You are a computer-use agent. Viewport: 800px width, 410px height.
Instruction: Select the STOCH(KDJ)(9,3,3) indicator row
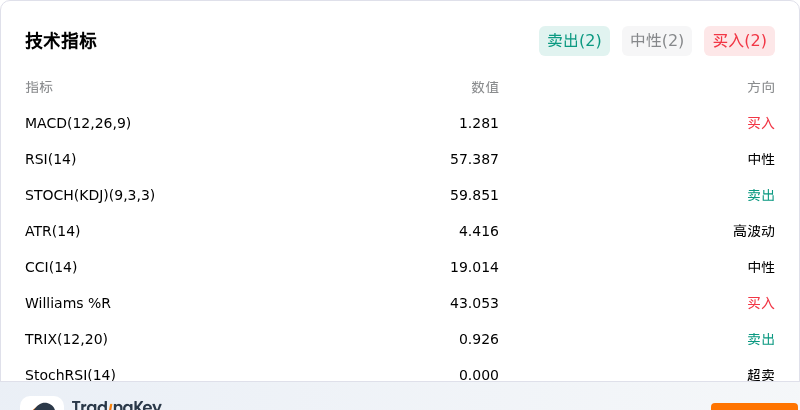coord(400,195)
